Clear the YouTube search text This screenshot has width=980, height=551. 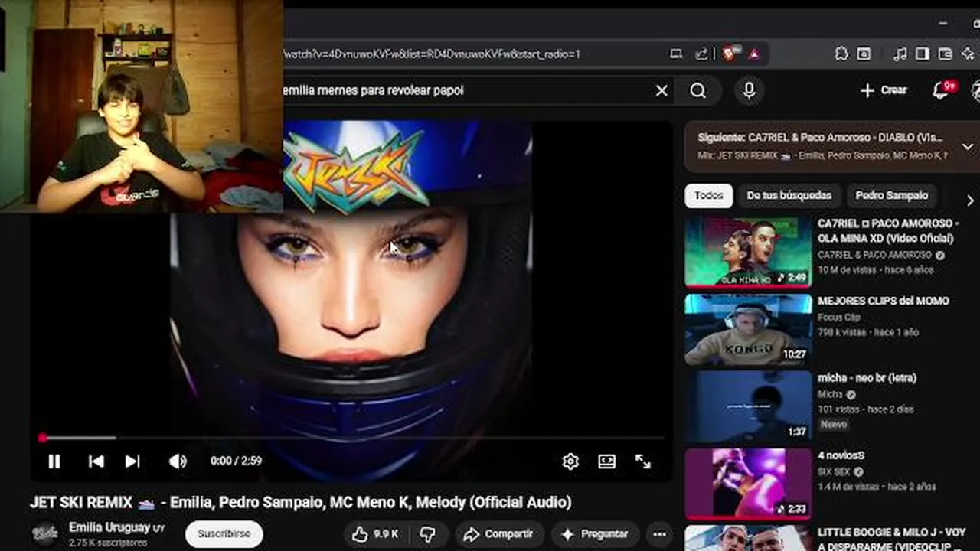tap(661, 90)
